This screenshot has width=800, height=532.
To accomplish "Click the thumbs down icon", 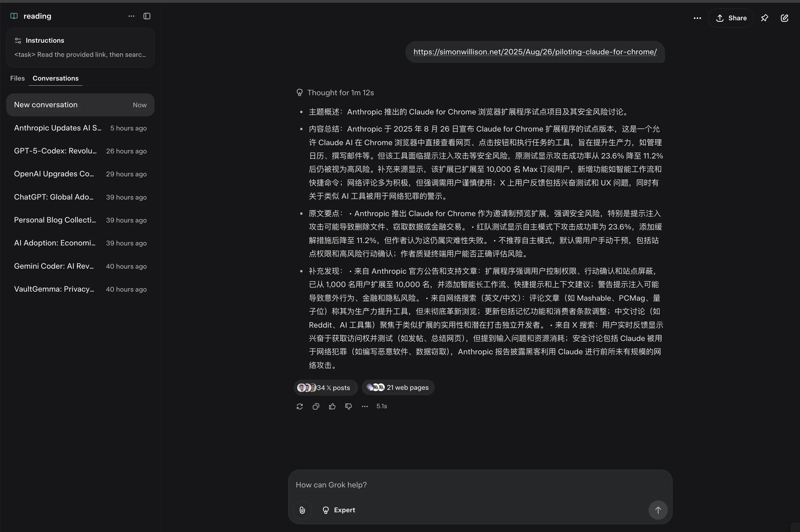I will (x=348, y=406).
